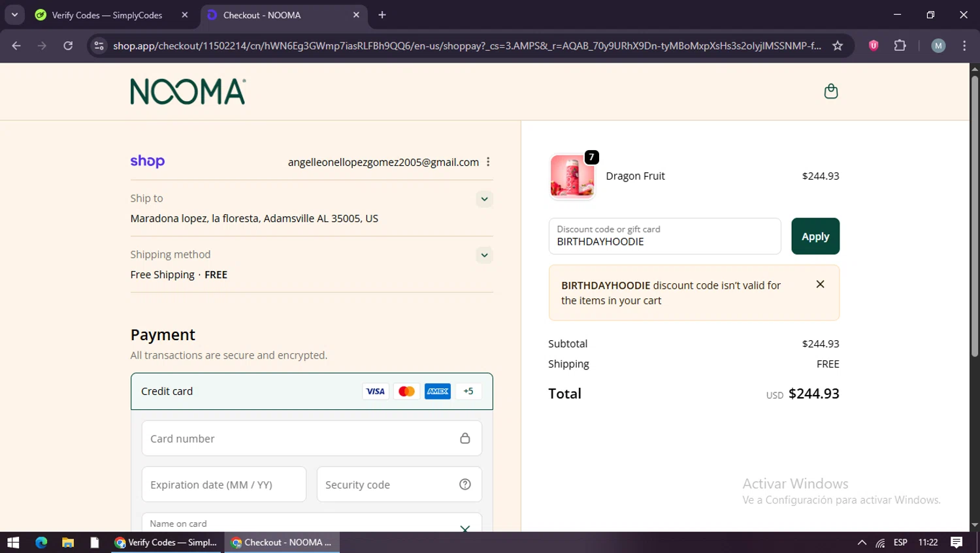Viewport: 980px width, 553px height.
Task: Apply the discount code
Action: pyautogui.click(x=815, y=236)
